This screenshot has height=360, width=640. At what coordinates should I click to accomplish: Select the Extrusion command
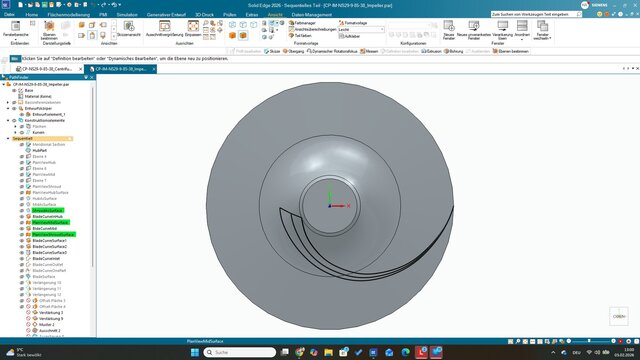(431, 51)
